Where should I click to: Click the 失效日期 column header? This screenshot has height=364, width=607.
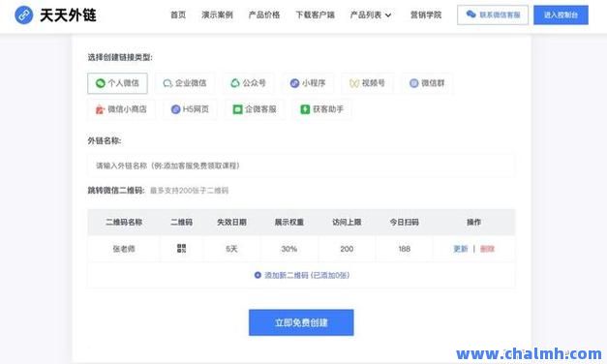click(x=231, y=223)
